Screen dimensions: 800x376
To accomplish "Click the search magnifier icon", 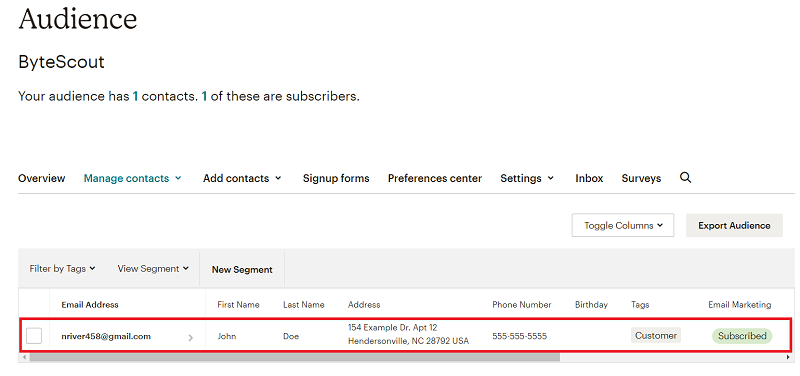I will (x=686, y=178).
